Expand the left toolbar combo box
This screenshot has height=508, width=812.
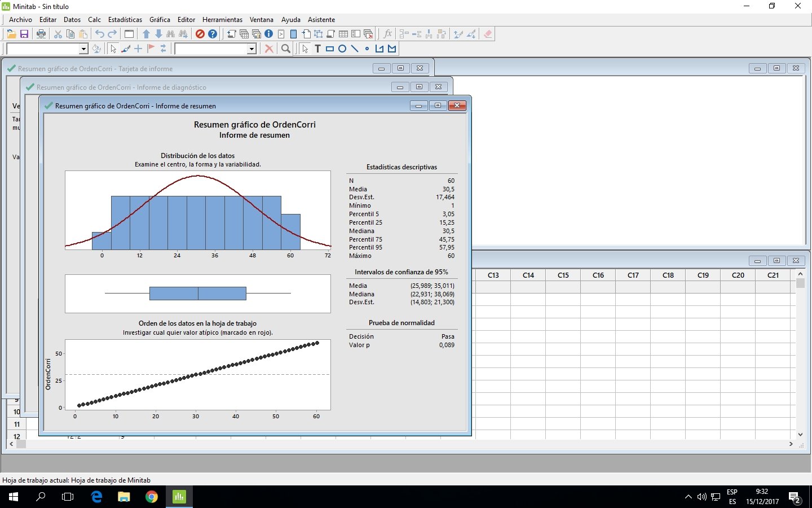pos(83,49)
